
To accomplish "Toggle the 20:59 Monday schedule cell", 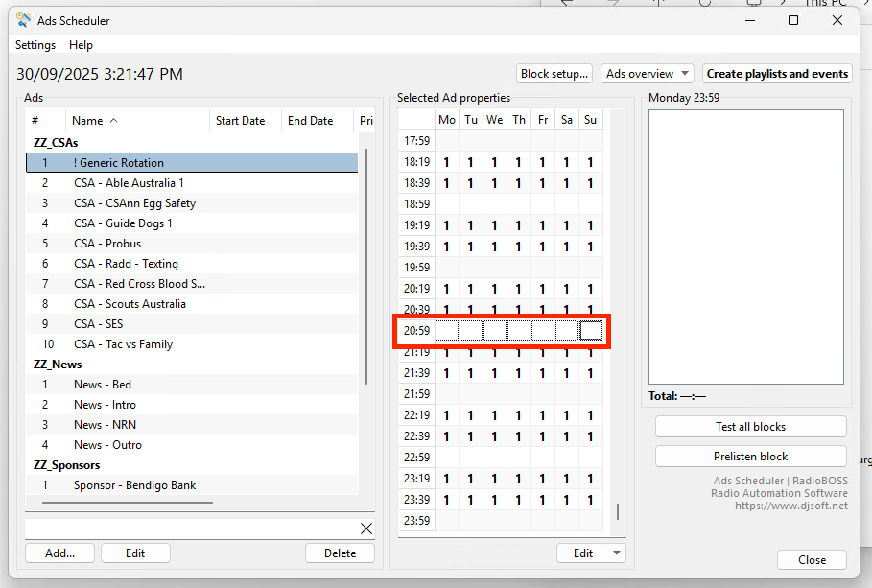I will click(x=447, y=331).
